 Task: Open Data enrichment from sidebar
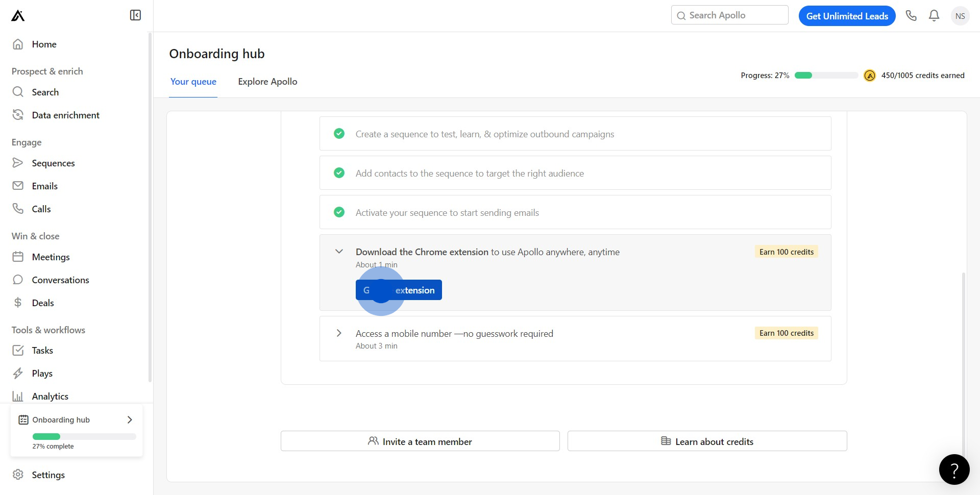pos(65,115)
